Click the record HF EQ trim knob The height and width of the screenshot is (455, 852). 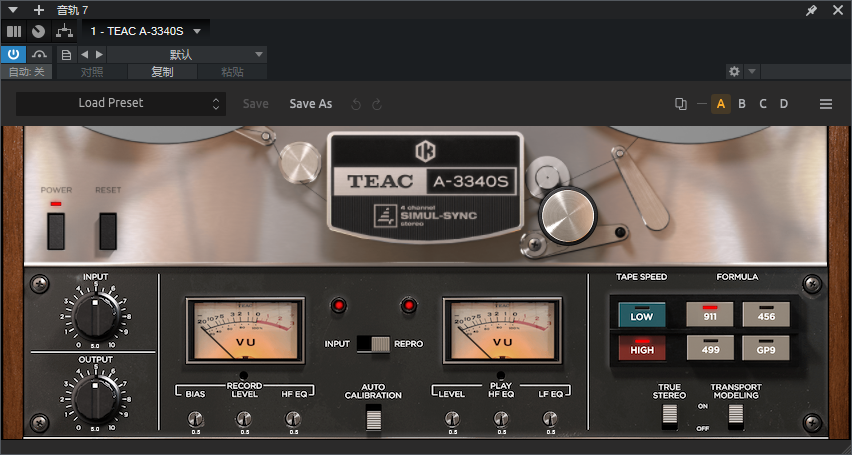tap(293, 419)
